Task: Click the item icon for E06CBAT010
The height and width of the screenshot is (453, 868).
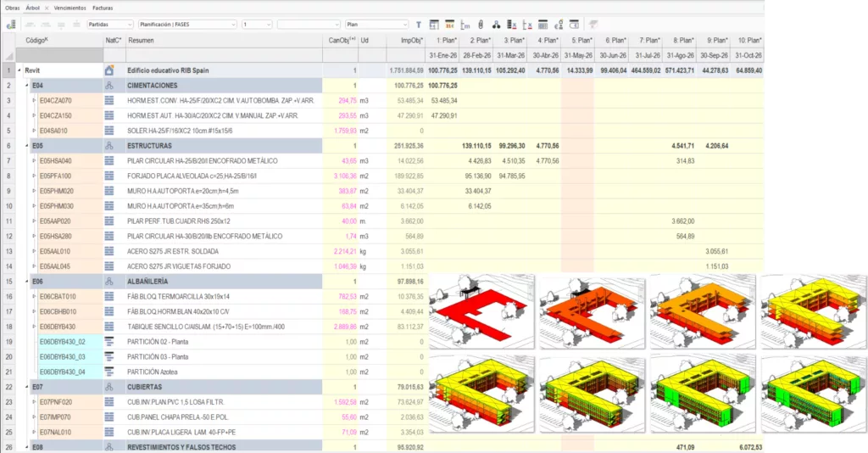Action: [x=109, y=296]
